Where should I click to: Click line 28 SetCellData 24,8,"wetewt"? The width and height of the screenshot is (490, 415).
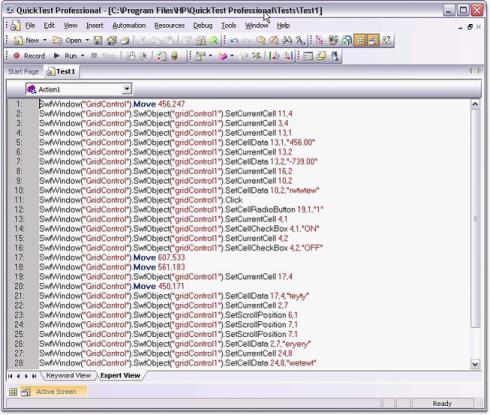coord(178,363)
